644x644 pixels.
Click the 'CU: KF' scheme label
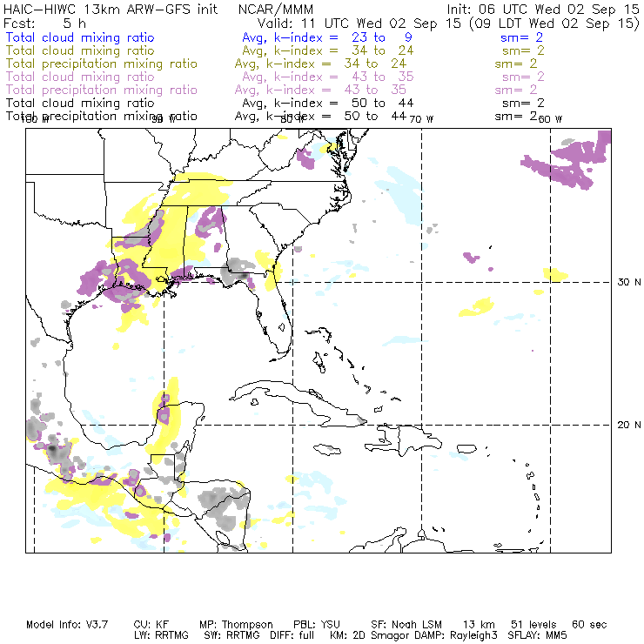pyautogui.click(x=151, y=625)
